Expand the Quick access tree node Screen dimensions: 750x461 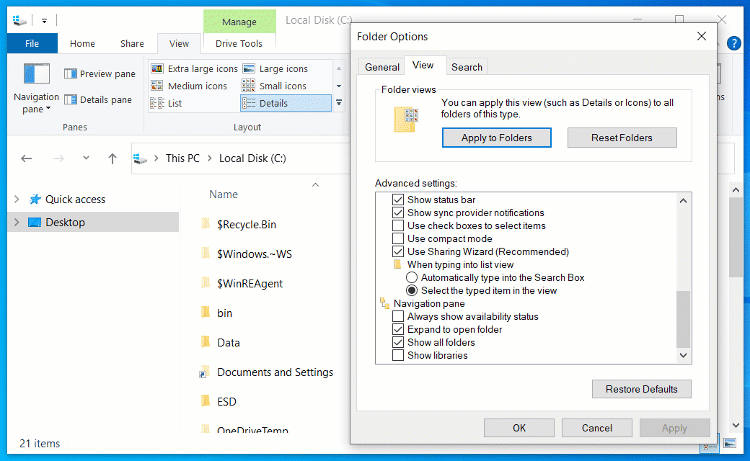tap(16, 199)
